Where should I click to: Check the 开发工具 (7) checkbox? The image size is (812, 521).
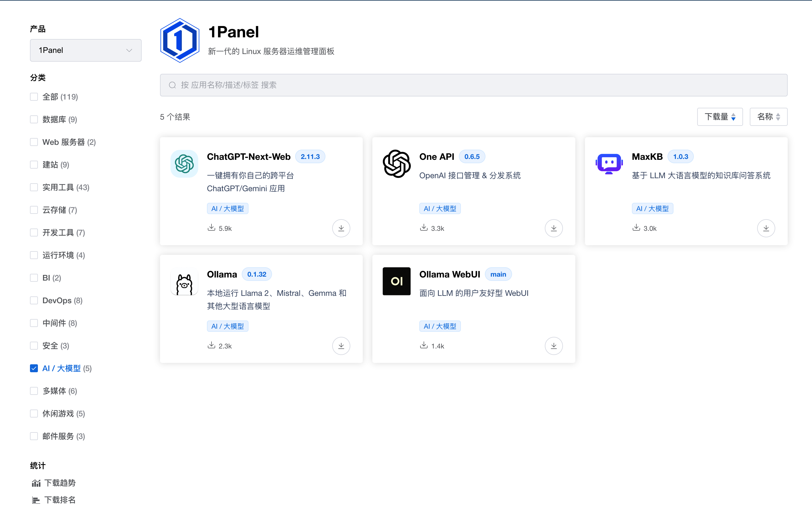coord(34,233)
